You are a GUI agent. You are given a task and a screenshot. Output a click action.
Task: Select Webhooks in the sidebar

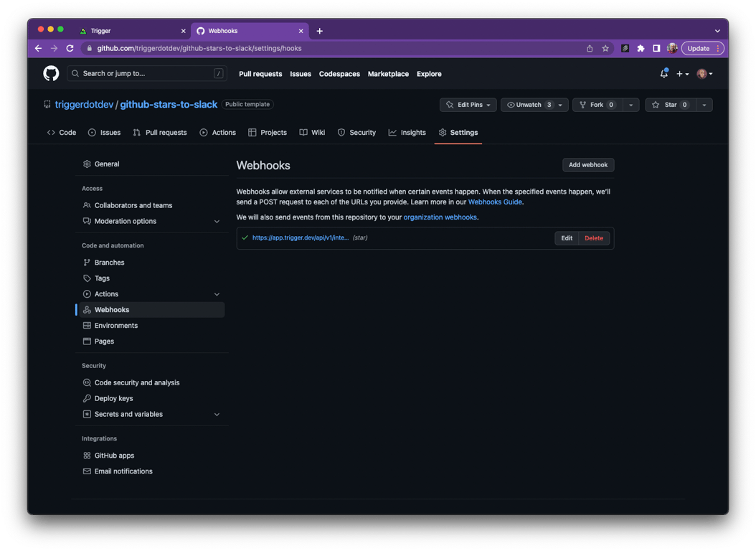click(x=151, y=309)
